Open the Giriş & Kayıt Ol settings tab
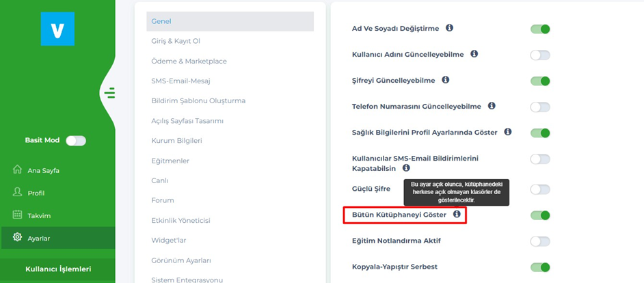This screenshot has height=283, width=644. [x=175, y=41]
